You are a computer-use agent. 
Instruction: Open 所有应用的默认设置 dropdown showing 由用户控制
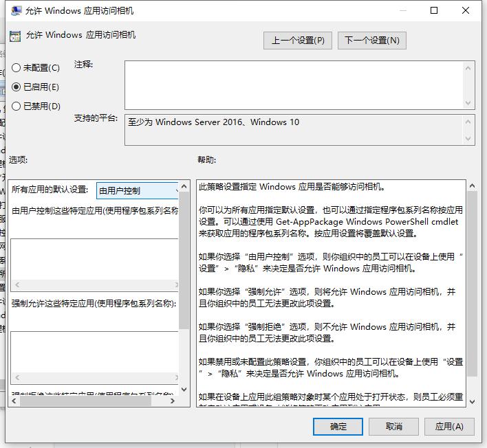point(138,190)
